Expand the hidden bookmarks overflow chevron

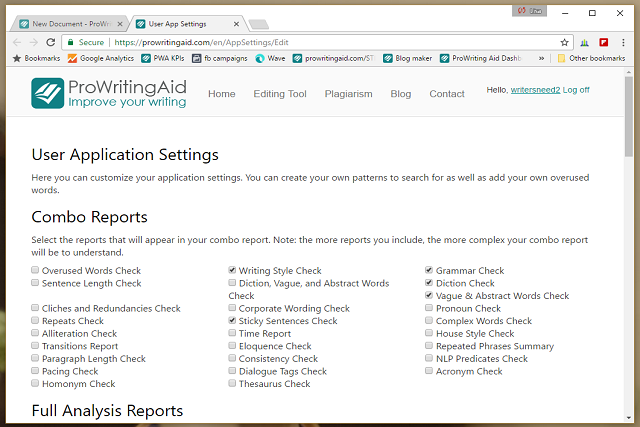[x=541, y=58]
